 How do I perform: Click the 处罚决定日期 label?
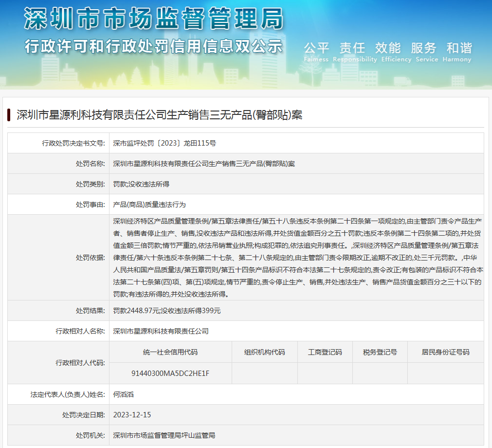click(84, 415)
